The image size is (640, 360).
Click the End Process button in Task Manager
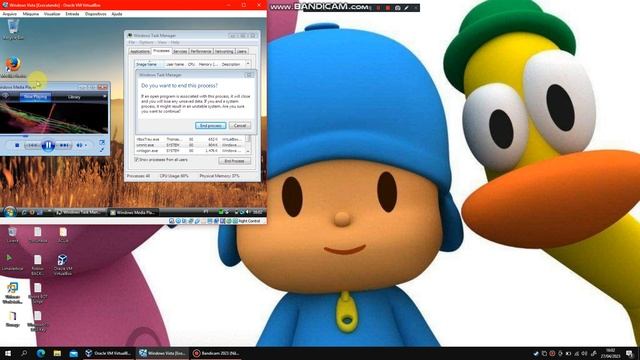coord(234,161)
